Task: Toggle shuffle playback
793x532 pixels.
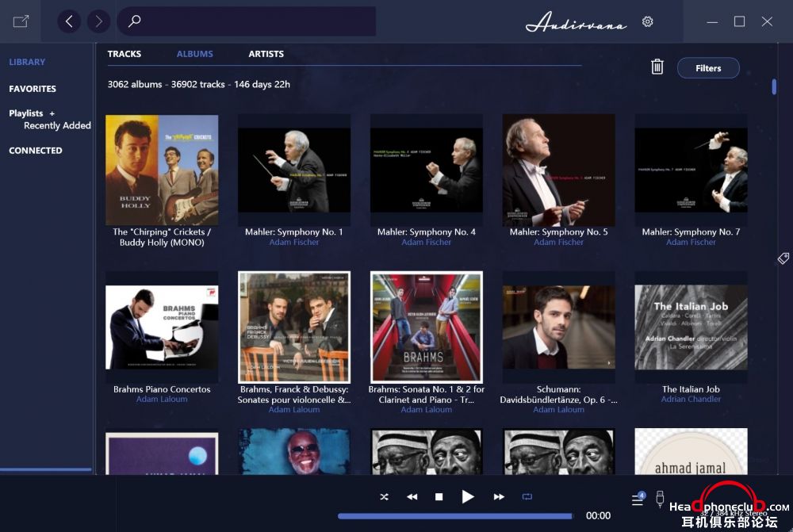Action: point(385,496)
